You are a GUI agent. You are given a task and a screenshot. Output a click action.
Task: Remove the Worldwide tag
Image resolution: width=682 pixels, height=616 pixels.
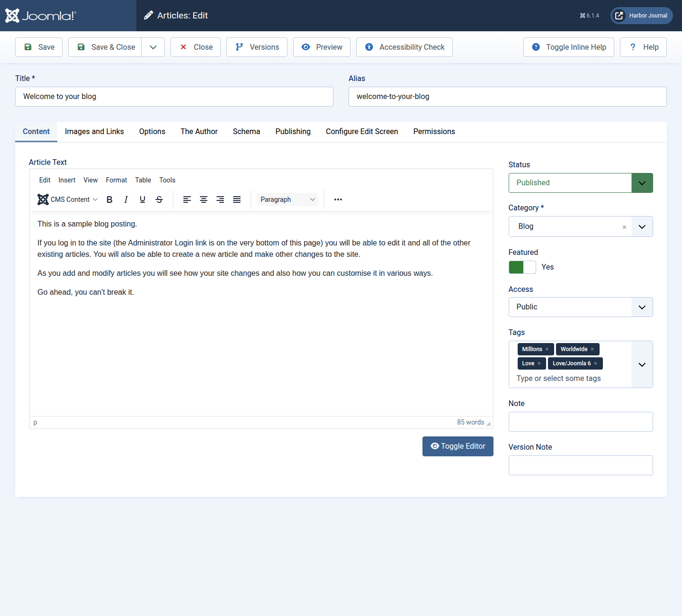pos(592,349)
